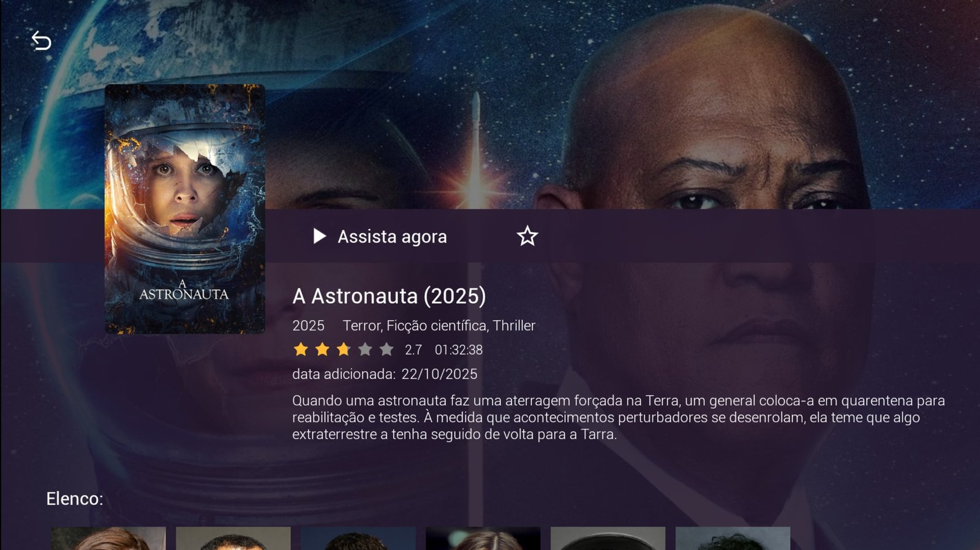The height and width of the screenshot is (550, 980).
Task: Click the fourth grey rating star
Action: 365,349
